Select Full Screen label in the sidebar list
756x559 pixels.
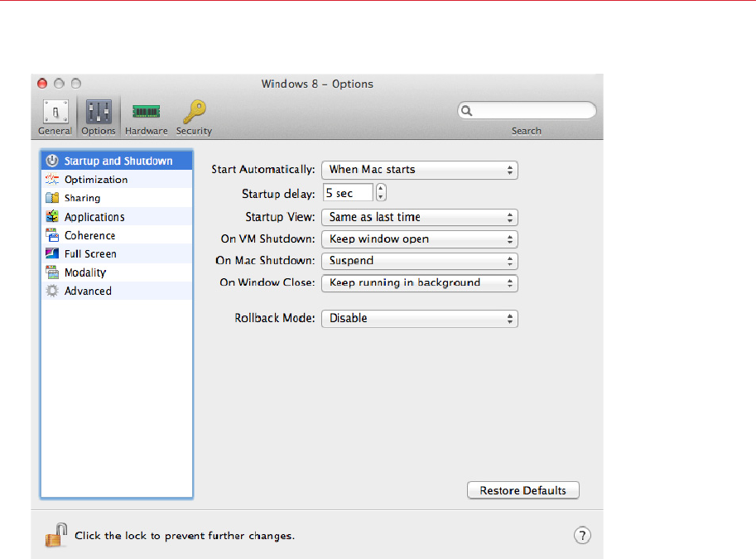90,253
